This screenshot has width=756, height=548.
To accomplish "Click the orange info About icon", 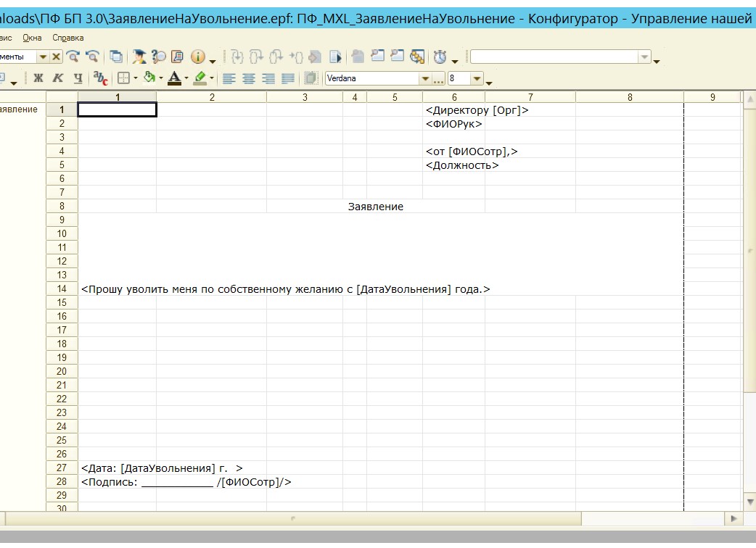I will coord(197,57).
